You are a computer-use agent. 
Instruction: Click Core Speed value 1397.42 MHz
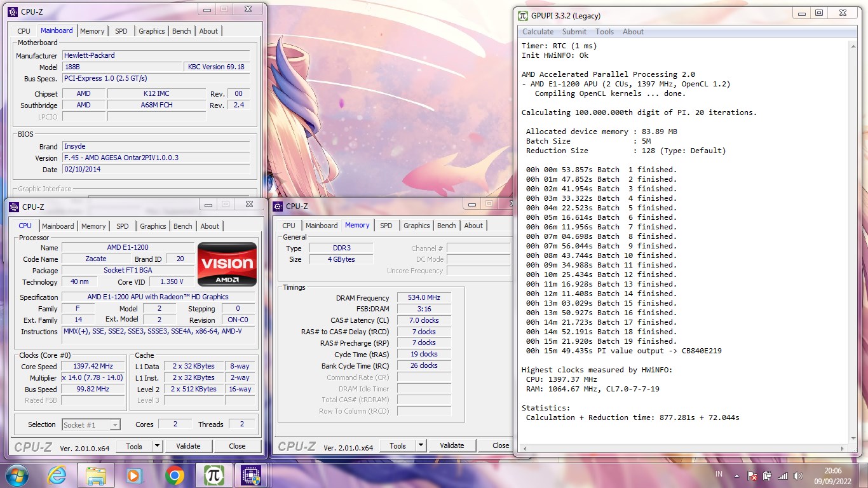click(93, 367)
